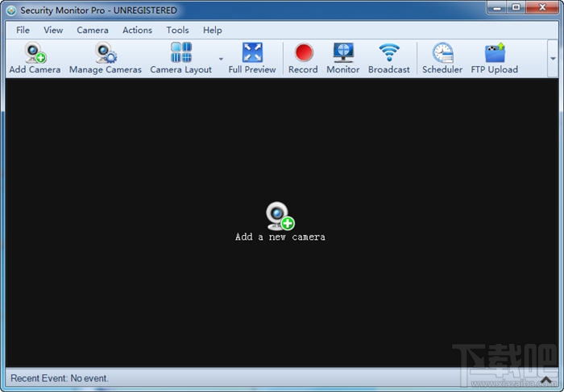
Task: Click 'Recent Event: No event.' status text
Action: tap(60, 378)
